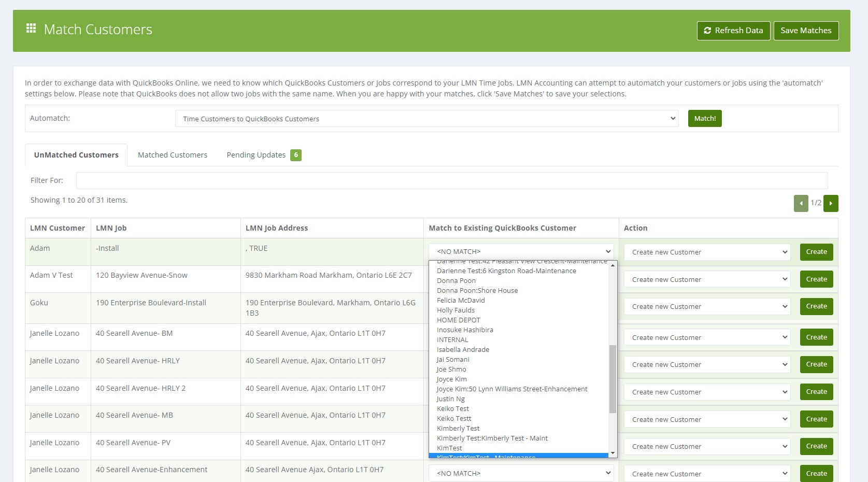
Task: Click Save Matches button
Action: (x=805, y=31)
